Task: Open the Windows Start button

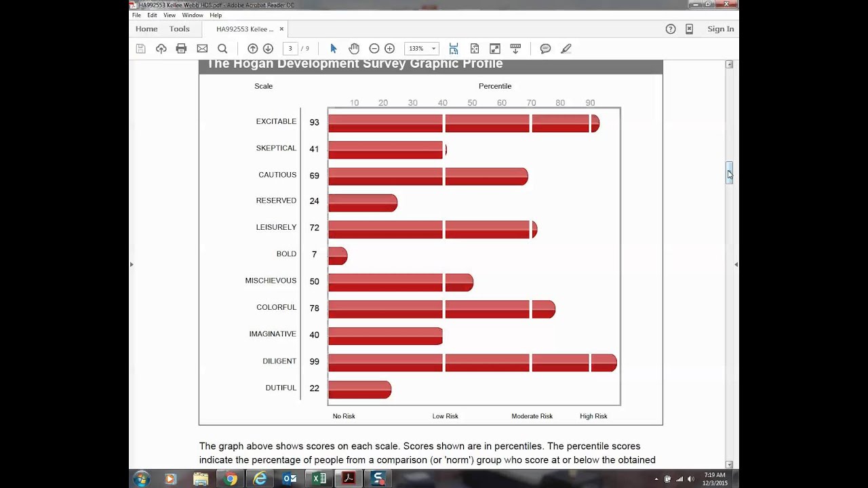Action: click(x=141, y=479)
